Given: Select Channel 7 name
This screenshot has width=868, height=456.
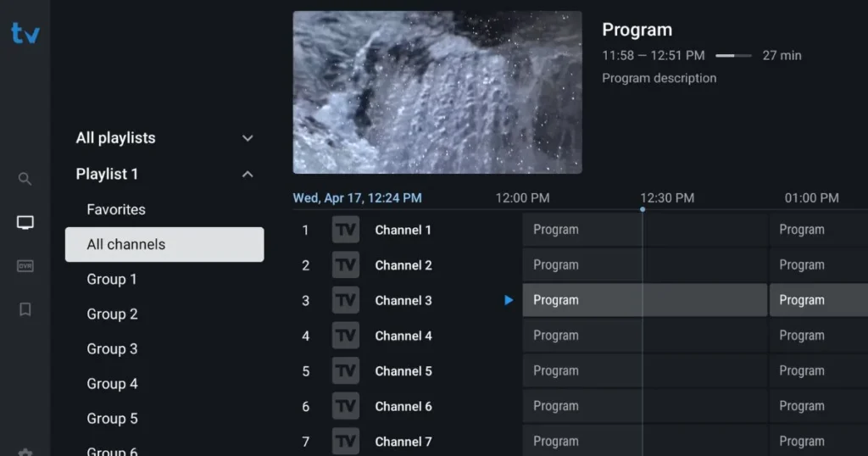Looking at the screenshot, I should pos(403,442).
